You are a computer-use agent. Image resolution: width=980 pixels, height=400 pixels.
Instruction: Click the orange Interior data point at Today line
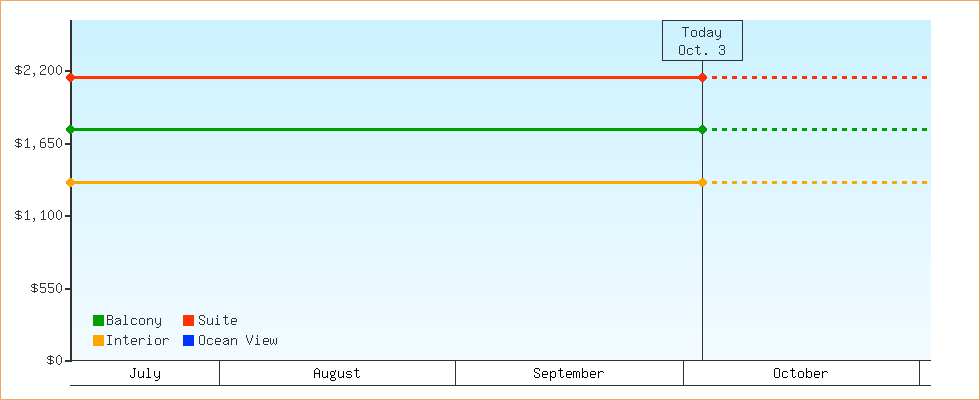tap(702, 182)
